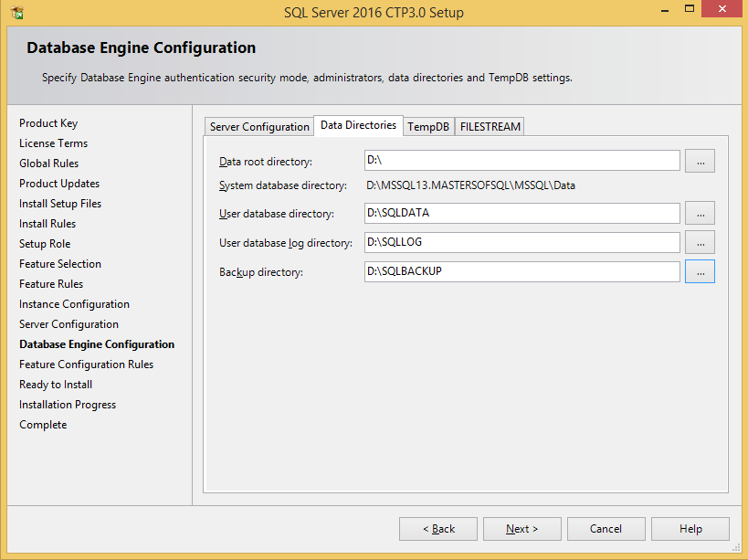Open setup Help
The height and width of the screenshot is (560, 748).
pyautogui.click(x=690, y=529)
